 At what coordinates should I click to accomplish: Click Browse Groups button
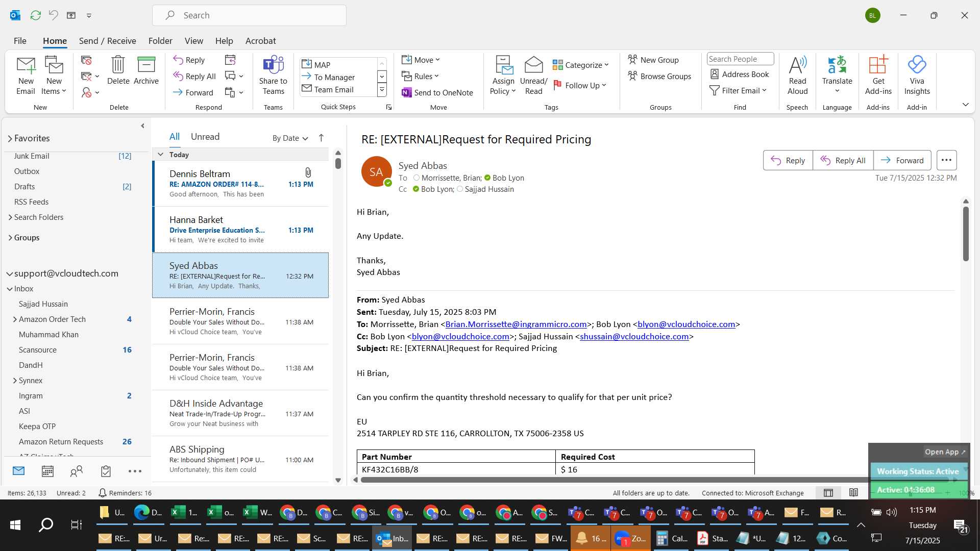pos(659,77)
